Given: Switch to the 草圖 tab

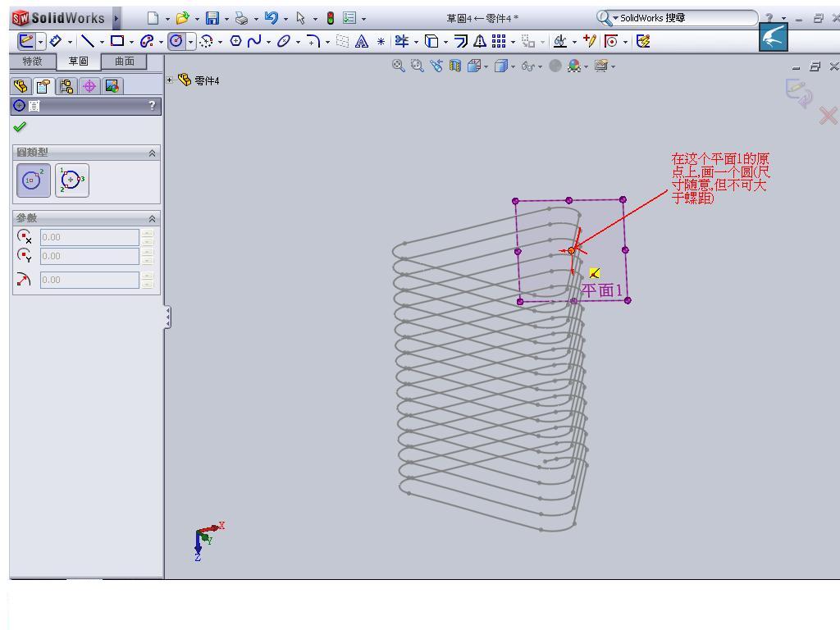Looking at the screenshot, I should click(78, 62).
